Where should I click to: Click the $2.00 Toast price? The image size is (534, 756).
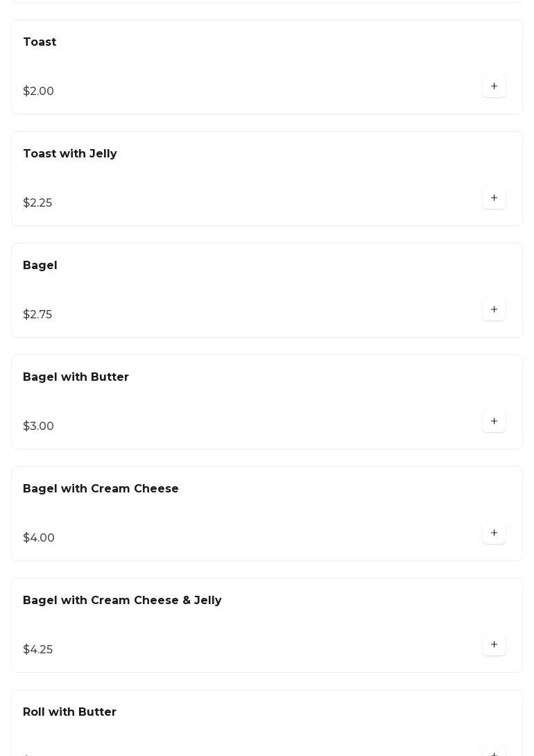tap(39, 91)
